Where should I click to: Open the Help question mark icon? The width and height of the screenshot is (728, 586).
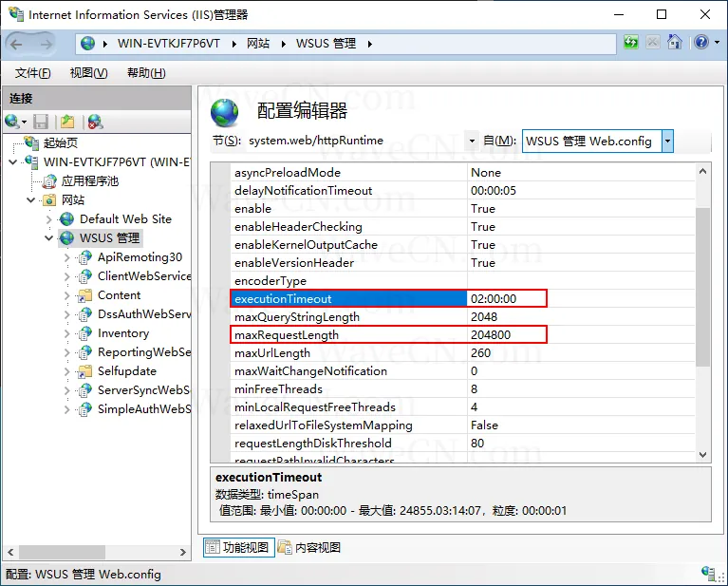coord(701,43)
